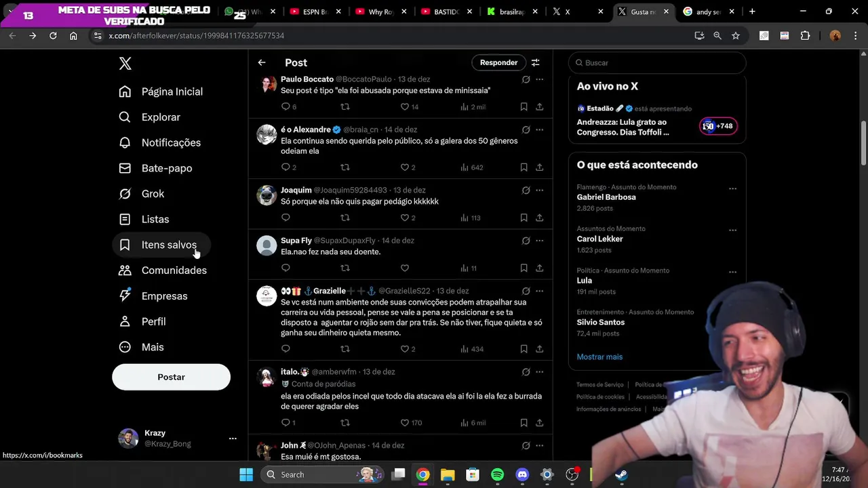Click Grok icon on Paulo Boccato's reply
The height and width of the screenshot is (488, 868).
526,79
